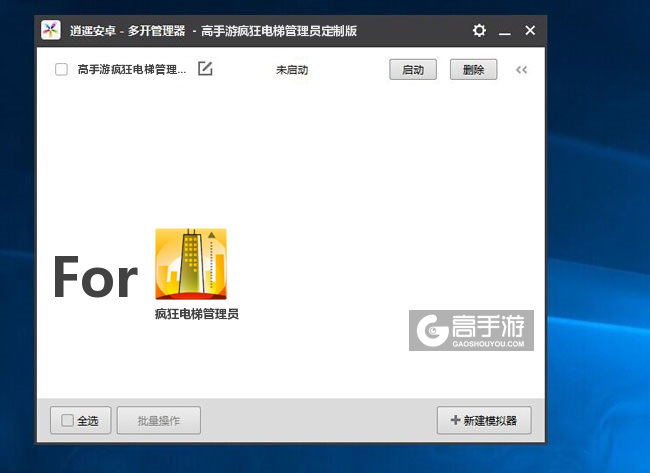The image size is (650, 473).
Task: Open the settings gear in title bar
Action: (479, 30)
